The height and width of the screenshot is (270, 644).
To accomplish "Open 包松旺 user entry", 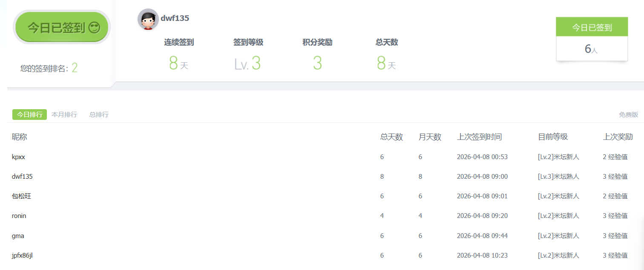I will [x=22, y=196].
